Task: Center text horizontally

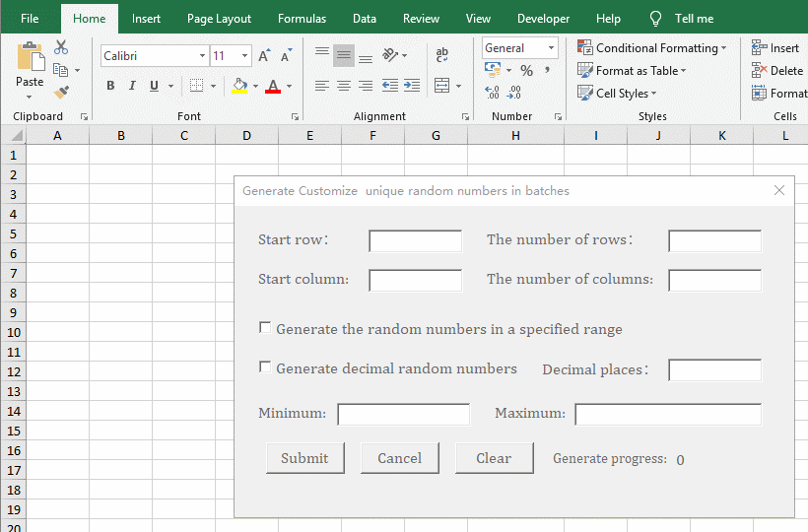Action: pyautogui.click(x=344, y=86)
